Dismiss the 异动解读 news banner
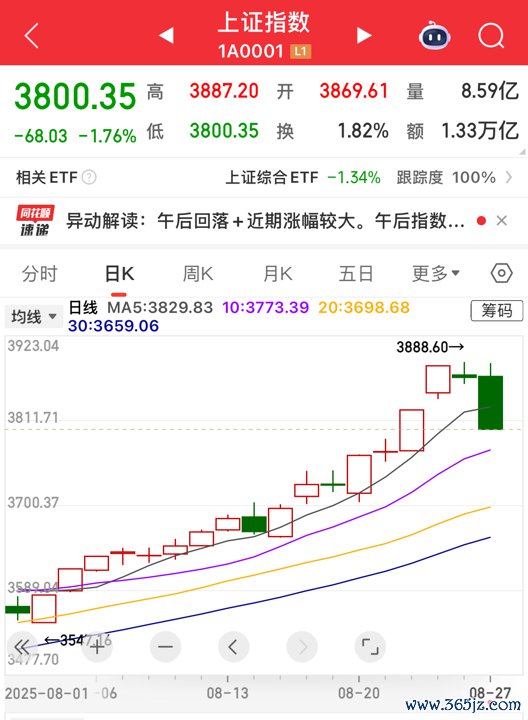The width and height of the screenshot is (528, 720). click(502, 221)
